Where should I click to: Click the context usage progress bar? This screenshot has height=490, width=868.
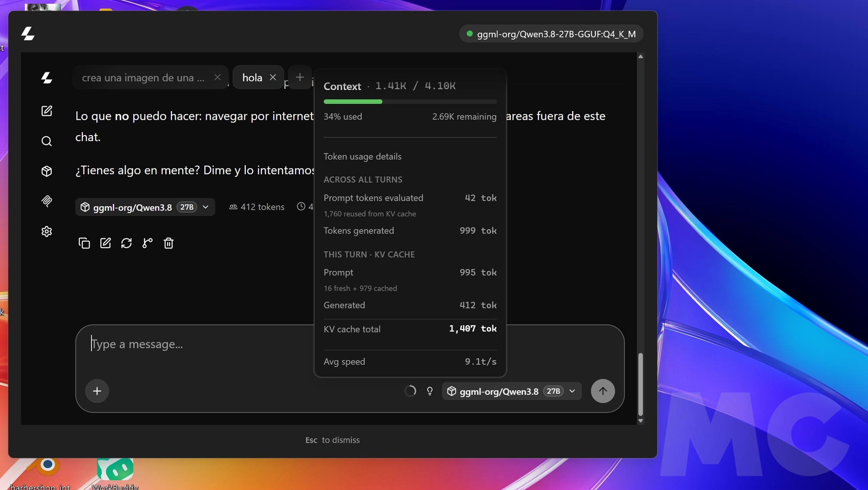tap(410, 102)
